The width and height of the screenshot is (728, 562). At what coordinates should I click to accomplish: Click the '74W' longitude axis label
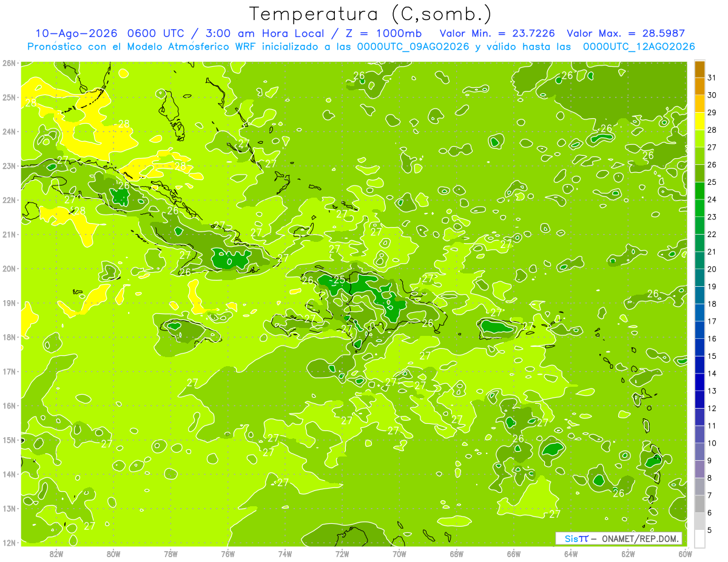(285, 554)
